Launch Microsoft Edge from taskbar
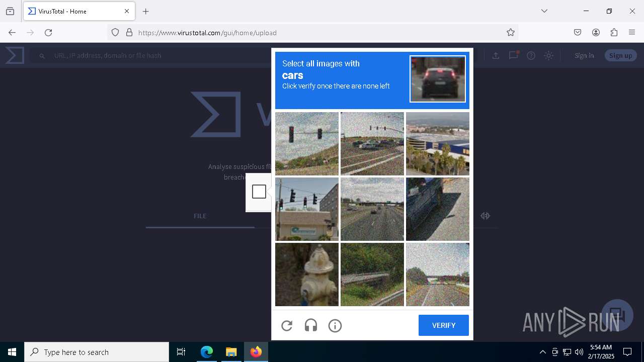Image resolution: width=644 pixels, height=362 pixels. pyautogui.click(x=207, y=352)
